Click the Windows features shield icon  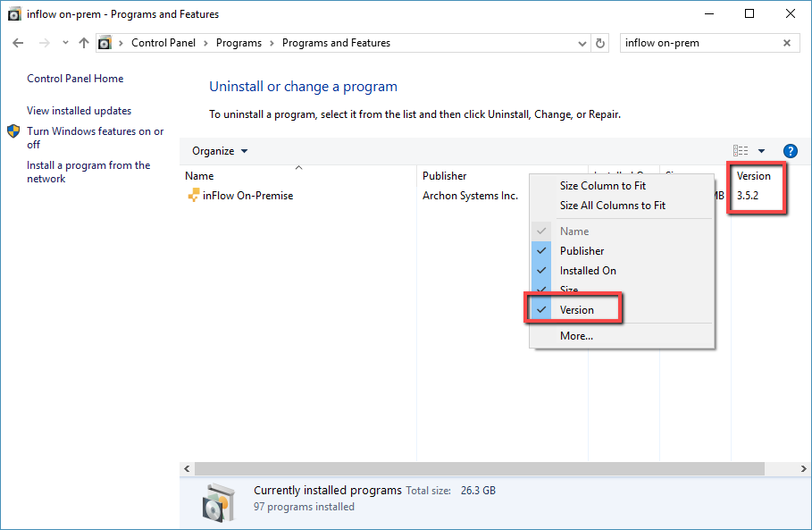click(13, 131)
